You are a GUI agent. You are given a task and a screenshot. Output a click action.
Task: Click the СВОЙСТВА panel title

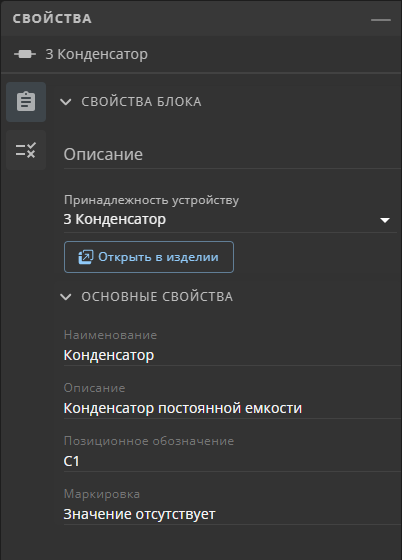52,19
